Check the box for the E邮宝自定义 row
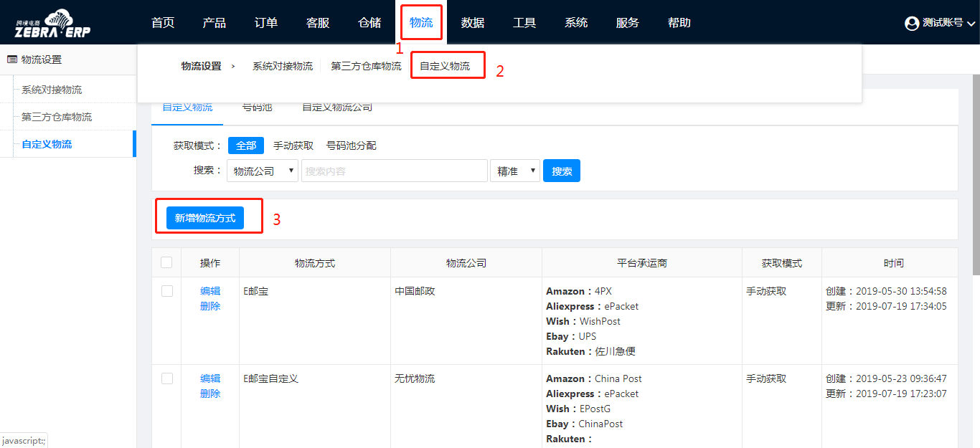 coord(167,378)
